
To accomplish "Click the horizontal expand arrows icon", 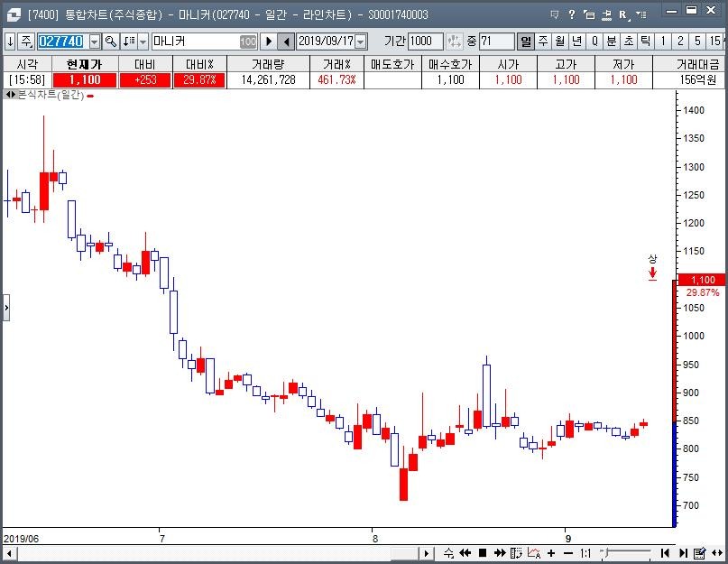I will (717, 553).
